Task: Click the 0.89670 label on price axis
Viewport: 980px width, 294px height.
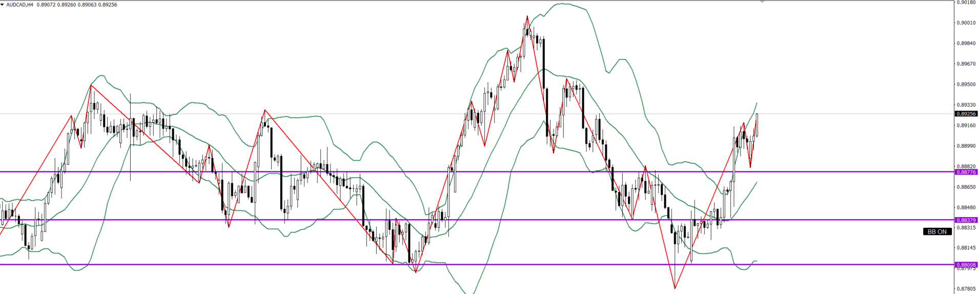Action: (x=966, y=64)
